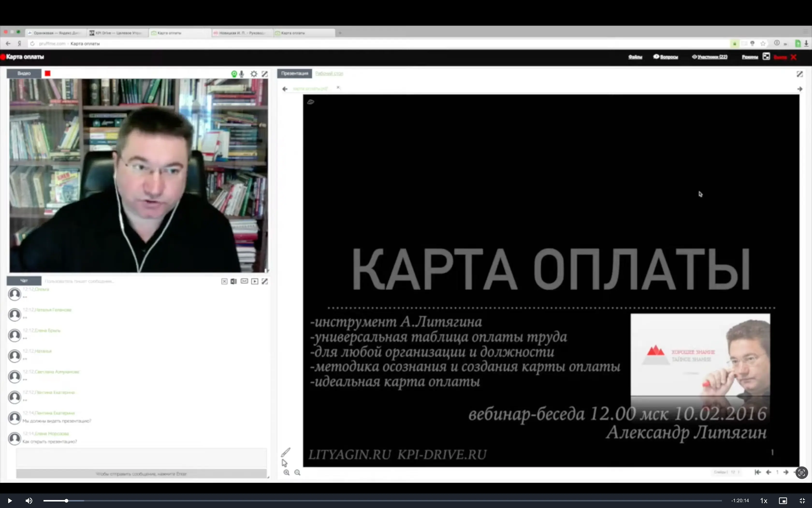Expand the presentation panel to fullscreen
This screenshot has width=812, height=508.
pos(800,74)
